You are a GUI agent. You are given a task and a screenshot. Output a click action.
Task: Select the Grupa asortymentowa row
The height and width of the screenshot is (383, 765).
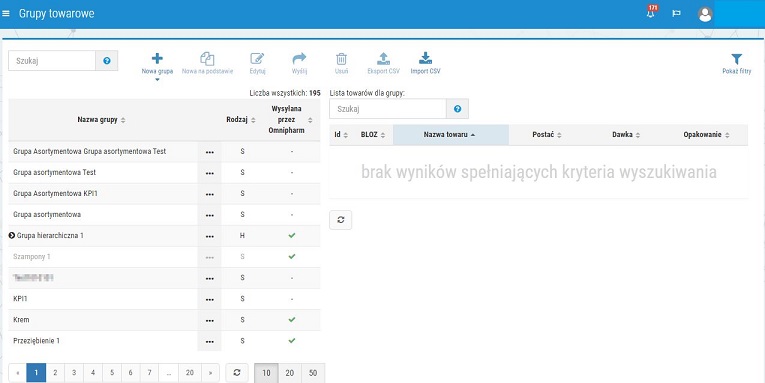(164, 215)
